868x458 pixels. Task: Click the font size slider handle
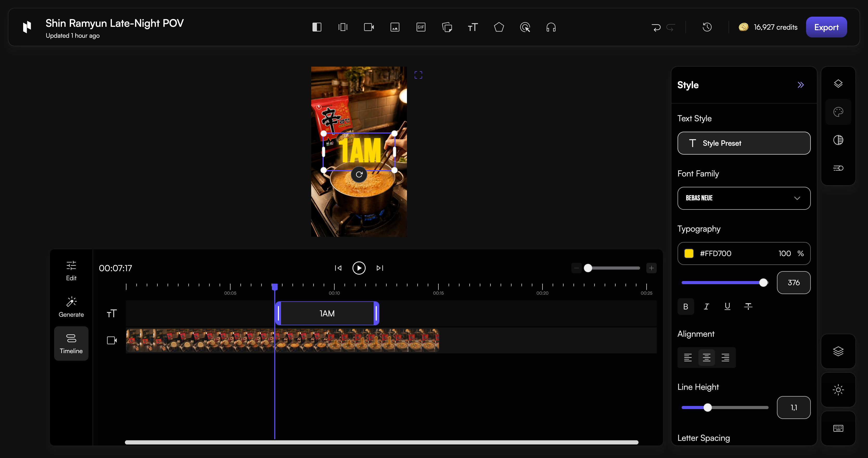(763, 283)
